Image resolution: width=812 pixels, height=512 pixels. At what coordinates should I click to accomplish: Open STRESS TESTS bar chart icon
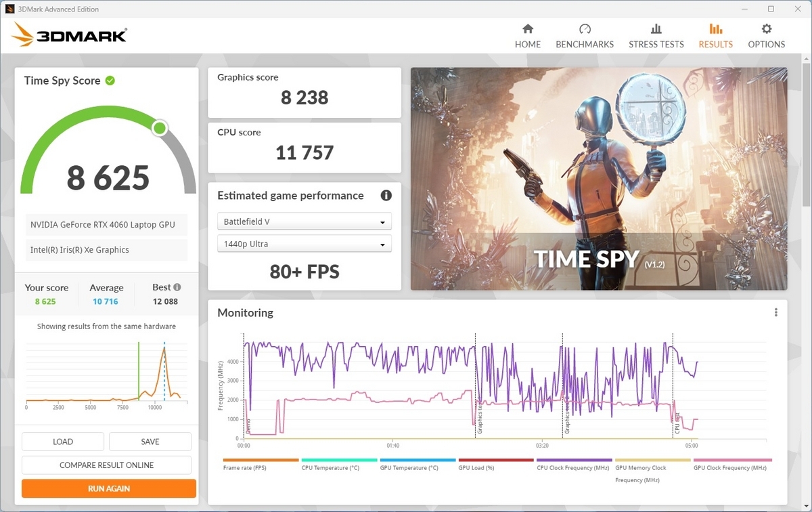[x=656, y=29]
